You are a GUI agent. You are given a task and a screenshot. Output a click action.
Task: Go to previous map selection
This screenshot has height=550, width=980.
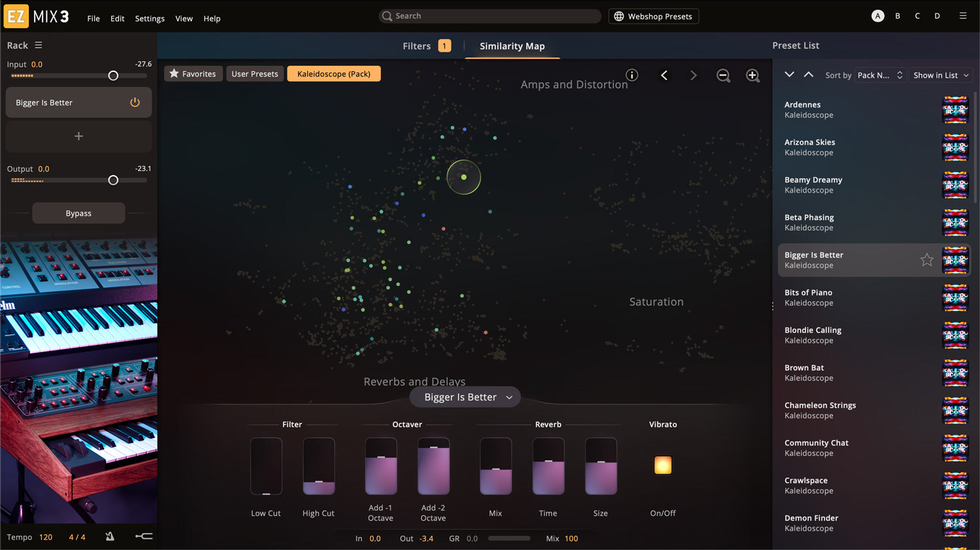point(664,75)
